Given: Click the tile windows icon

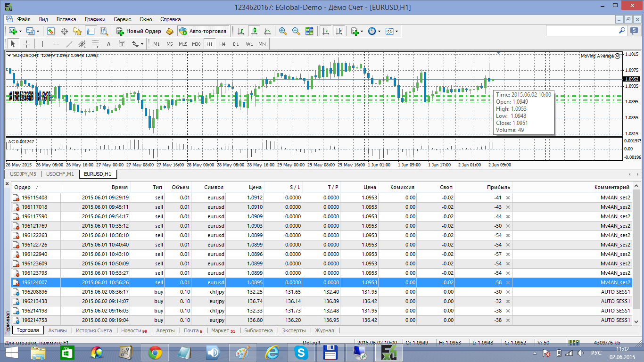Looking at the screenshot, I should coord(309,31).
